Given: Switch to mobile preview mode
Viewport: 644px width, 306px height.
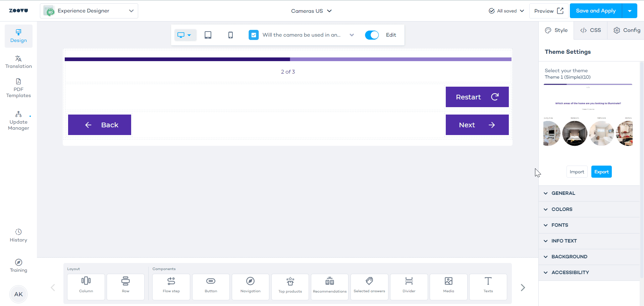Looking at the screenshot, I should pyautogui.click(x=230, y=35).
